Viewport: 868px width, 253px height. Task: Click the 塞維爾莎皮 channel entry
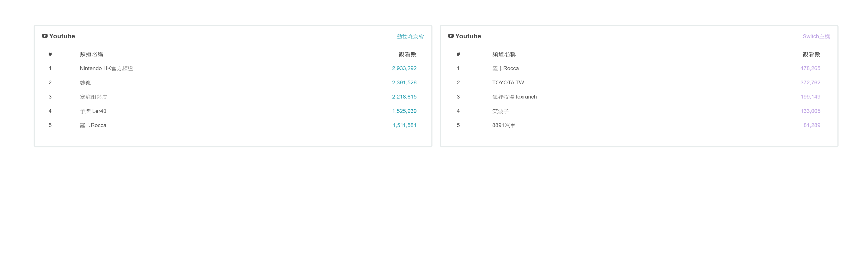[x=93, y=97]
